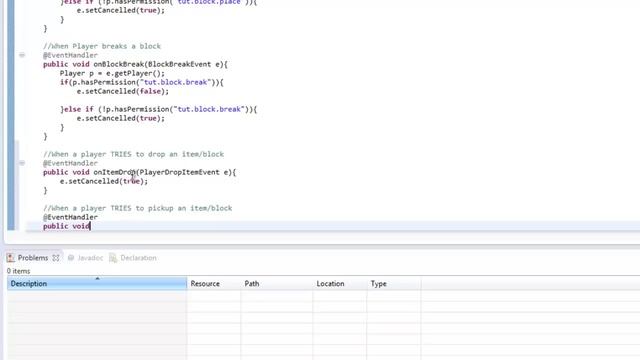Click the comment 'When Player breaks a block'

click(x=102, y=46)
